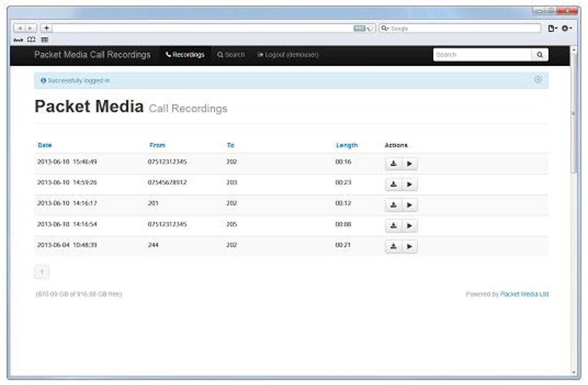Viewport: 588px width, 385px height.
Task: Go forward with the browser forward arrow
Action: click(31, 28)
